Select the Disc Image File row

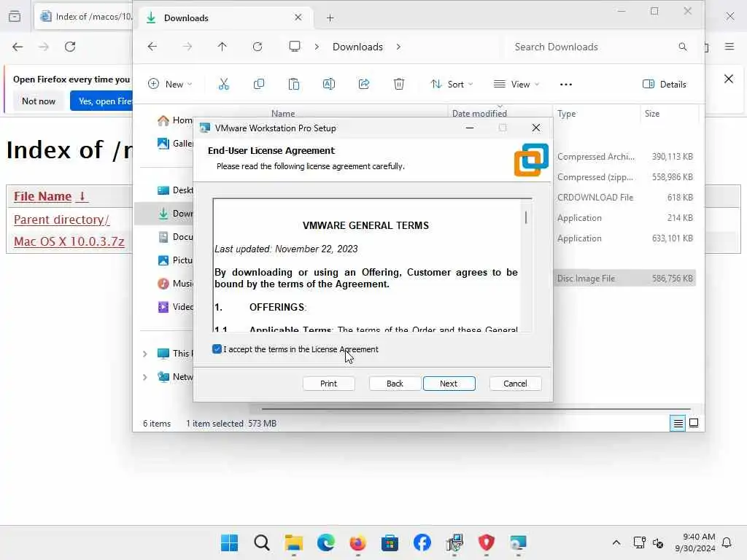pos(624,278)
